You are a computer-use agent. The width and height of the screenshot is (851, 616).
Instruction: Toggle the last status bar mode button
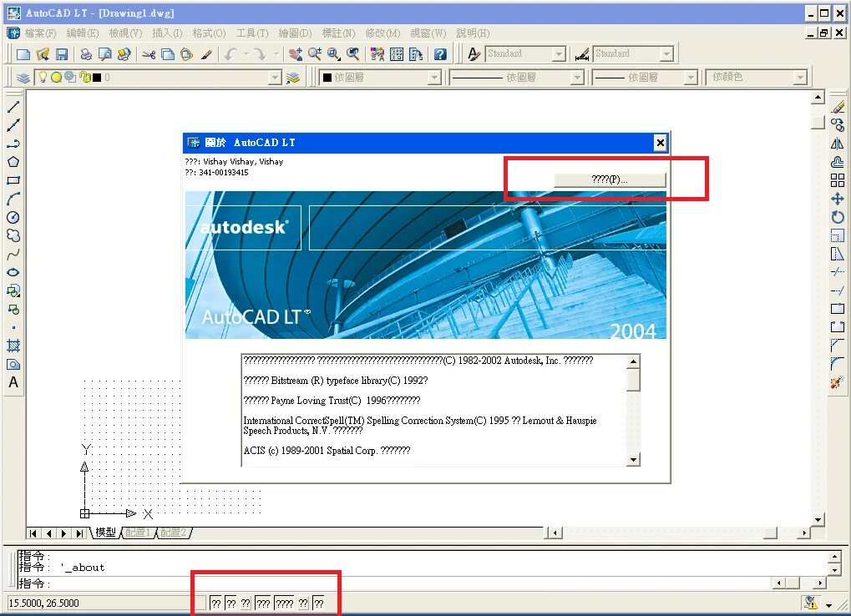pos(319,603)
